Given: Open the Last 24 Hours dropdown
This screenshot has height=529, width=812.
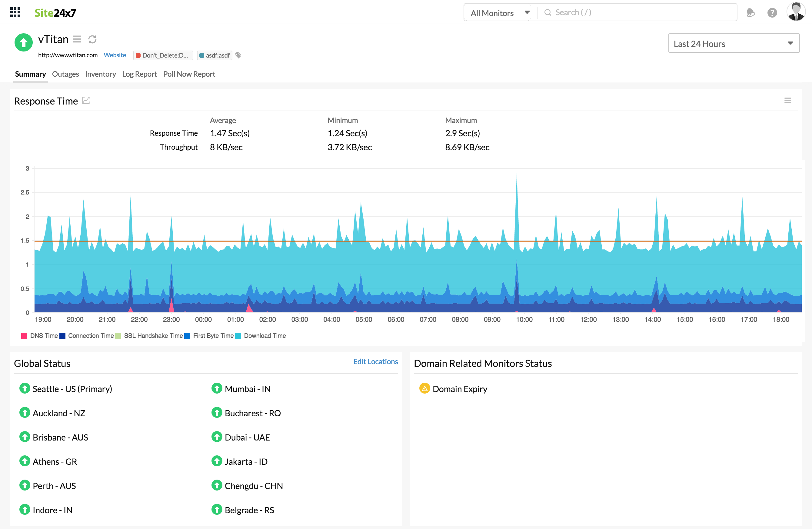Looking at the screenshot, I should pyautogui.click(x=734, y=43).
